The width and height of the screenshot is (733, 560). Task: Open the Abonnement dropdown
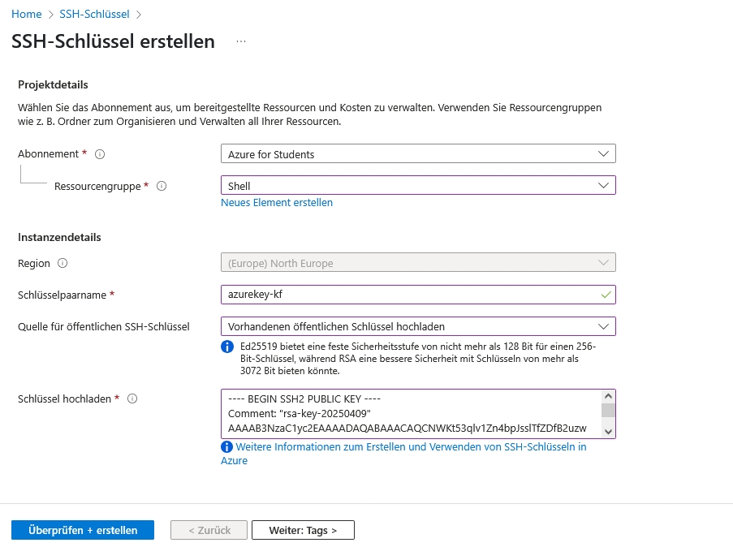(x=417, y=154)
